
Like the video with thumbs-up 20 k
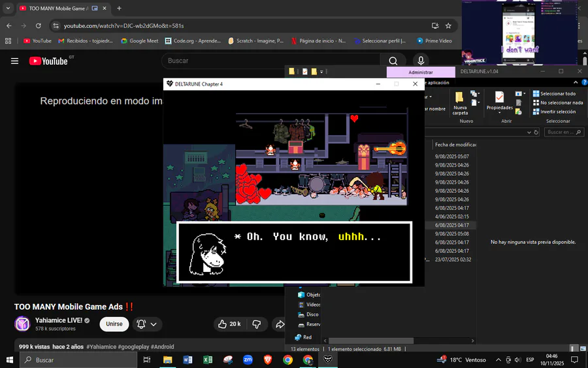pos(229,324)
